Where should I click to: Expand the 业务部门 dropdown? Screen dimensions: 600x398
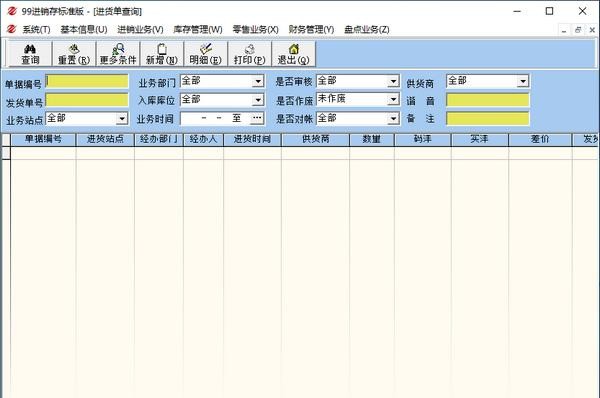click(x=258, y=81)
